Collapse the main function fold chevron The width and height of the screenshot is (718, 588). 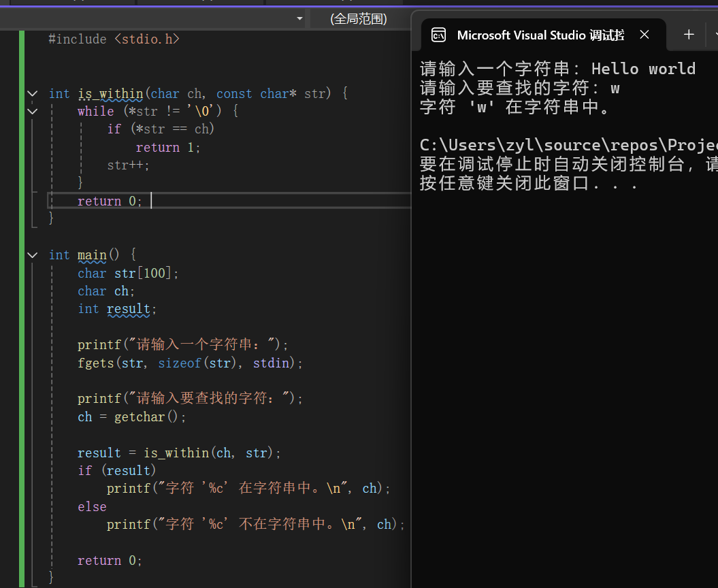[x=33, y=255]
